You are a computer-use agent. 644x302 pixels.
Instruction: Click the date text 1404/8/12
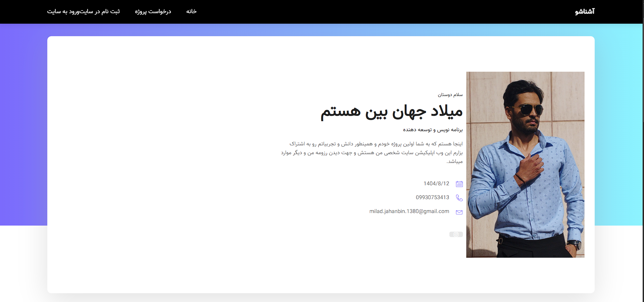click(x=436, y=184)
